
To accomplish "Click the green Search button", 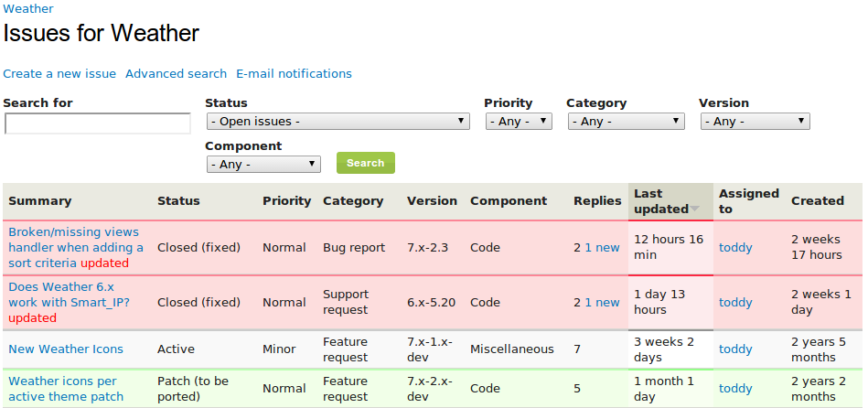I will coord(365,163).
